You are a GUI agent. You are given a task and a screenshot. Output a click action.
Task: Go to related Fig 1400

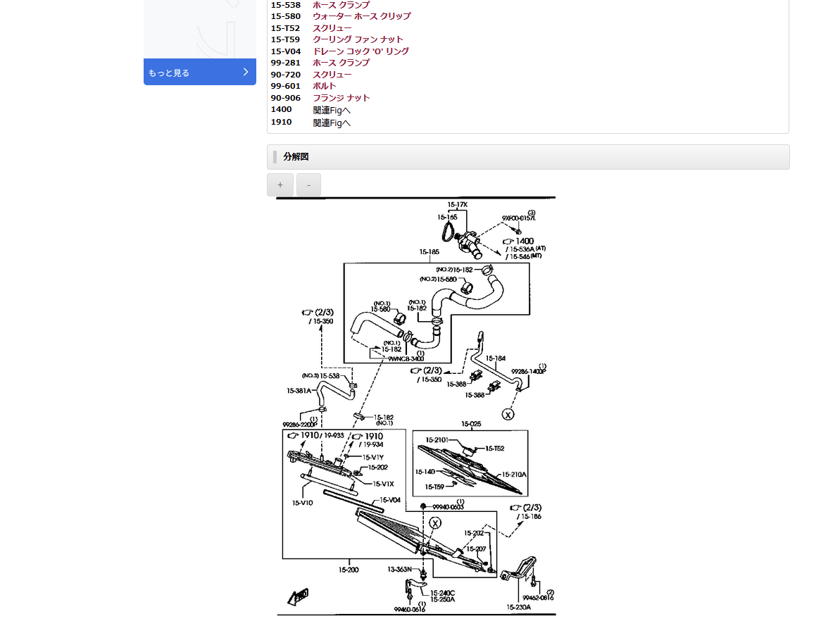(332, 111)
